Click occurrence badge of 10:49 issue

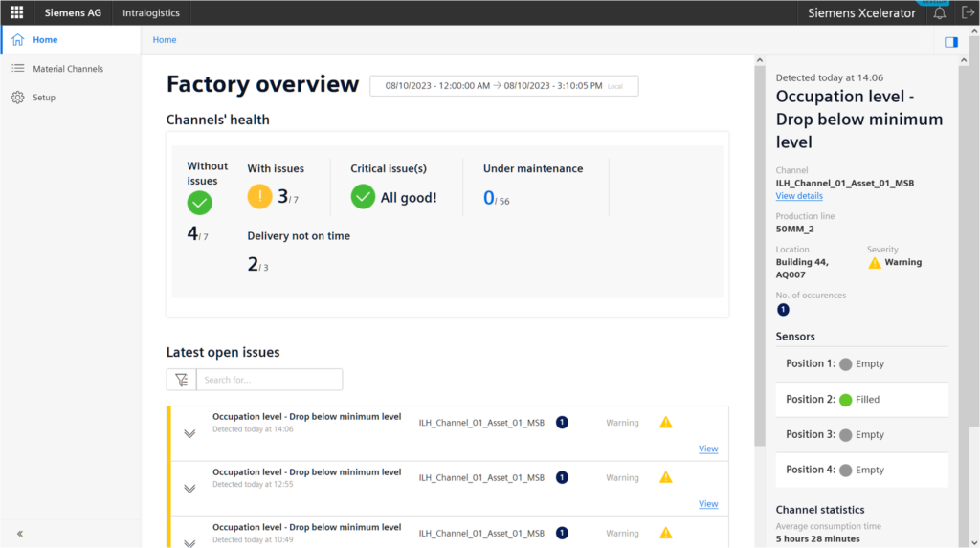(x=562, y=533)
